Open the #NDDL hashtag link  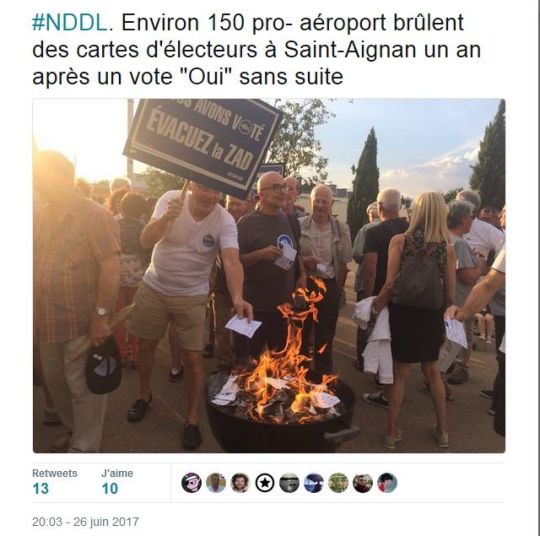click(x=70, y=23)
